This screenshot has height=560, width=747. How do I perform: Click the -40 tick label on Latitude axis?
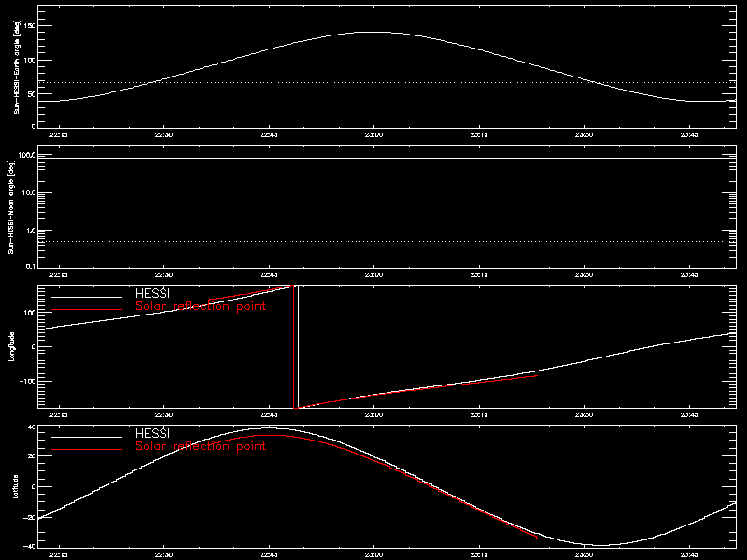tap(30, 546)
